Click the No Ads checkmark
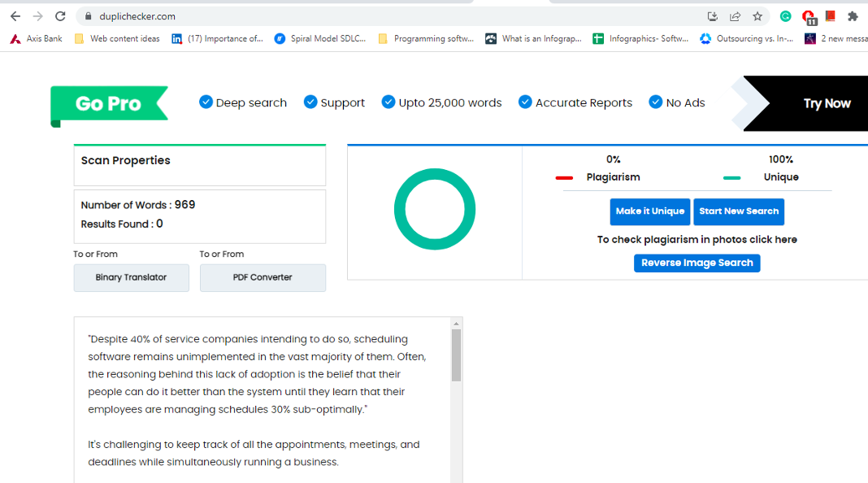The height and width of the screenshot is (483, 868). click(x=656, y=102)
